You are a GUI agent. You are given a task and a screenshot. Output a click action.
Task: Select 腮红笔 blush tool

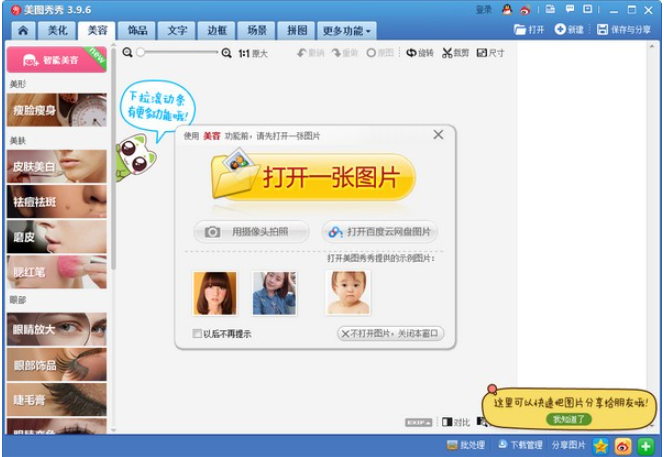coord(57,272)
